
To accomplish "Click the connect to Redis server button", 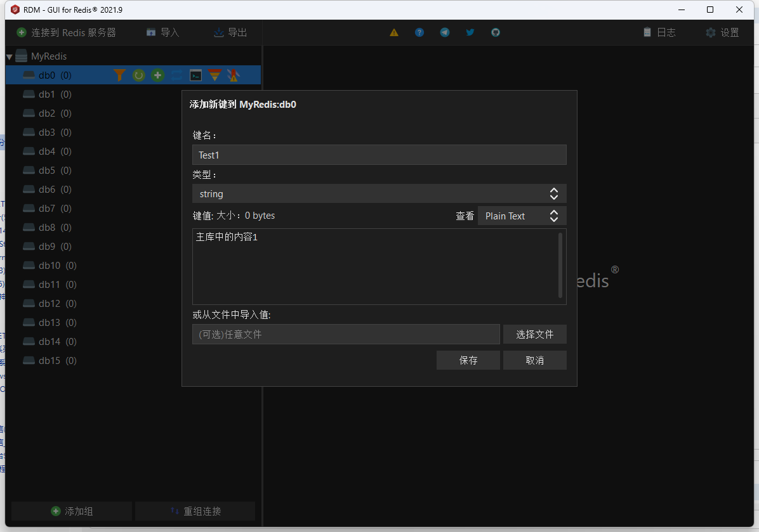I will click(66, 32).
